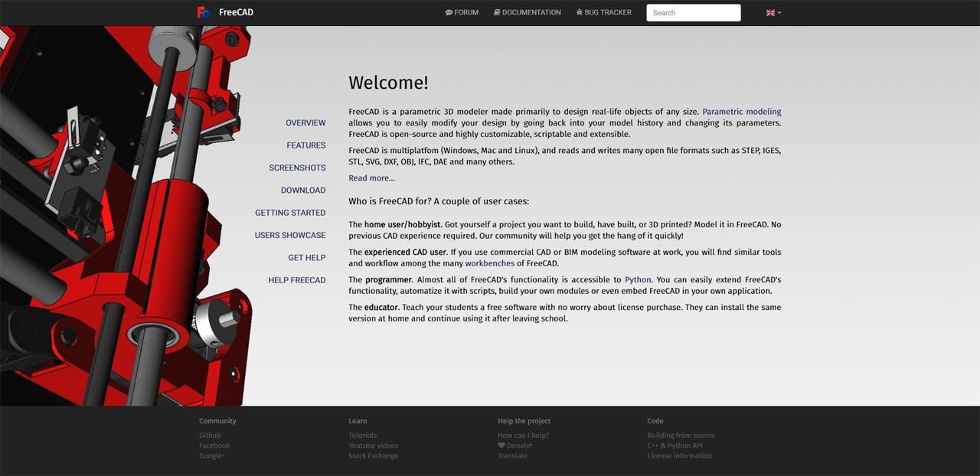
Task: Open the C++ & Python API link
Action: click(x=675, y=445)
